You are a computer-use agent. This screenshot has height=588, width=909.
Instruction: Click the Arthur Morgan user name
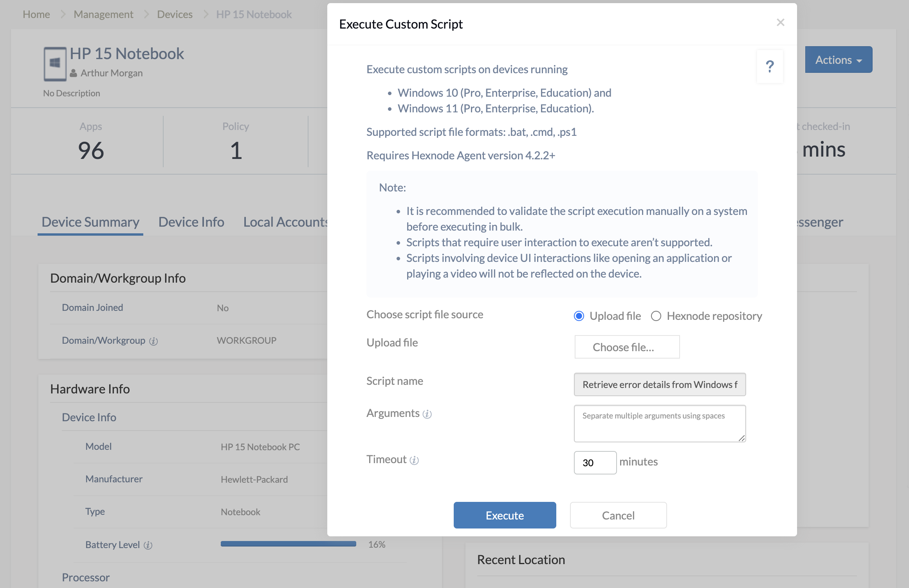pos(112,73)
